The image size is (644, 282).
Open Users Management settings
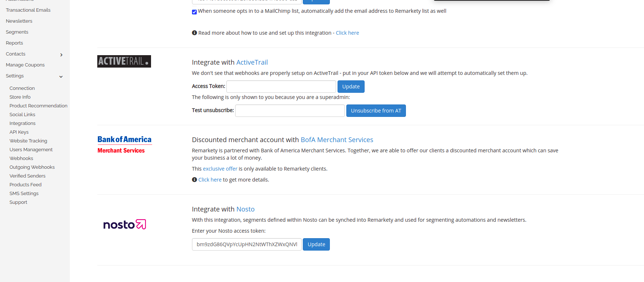click(x=31, y=150)
